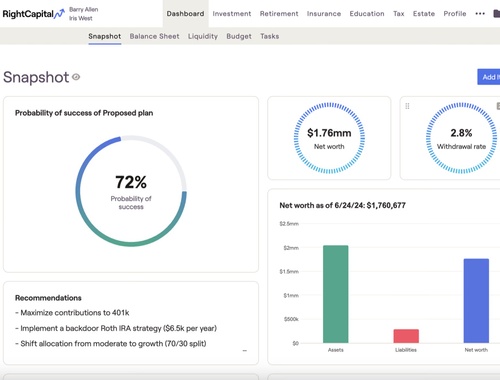Viewport: 500px width, 380px height.
Task: Click the 'Recommendations' heading
Action: (48, 298)
